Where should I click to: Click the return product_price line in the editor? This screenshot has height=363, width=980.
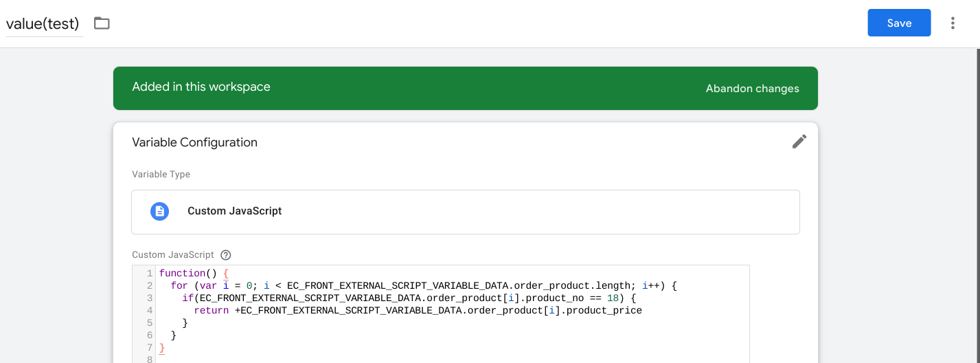[x=418, y=311]
